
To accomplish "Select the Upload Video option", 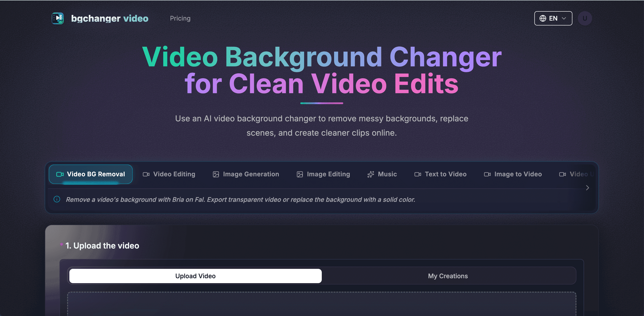I will 195,276.
